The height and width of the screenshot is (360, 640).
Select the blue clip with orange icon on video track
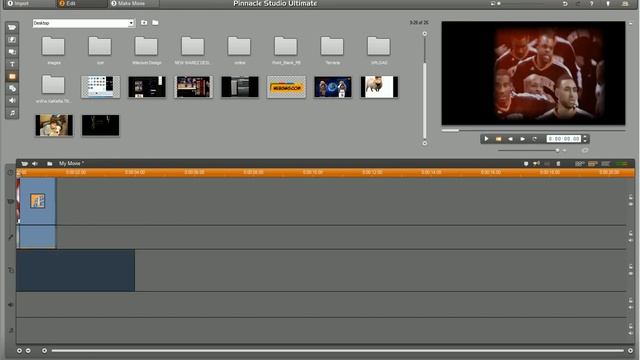coord(37,201)
